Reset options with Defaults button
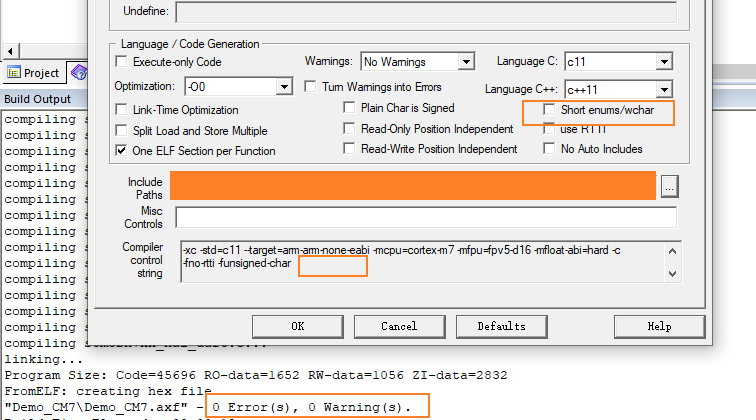The width and height of the screenshot is (756, 420). point(501,326)
